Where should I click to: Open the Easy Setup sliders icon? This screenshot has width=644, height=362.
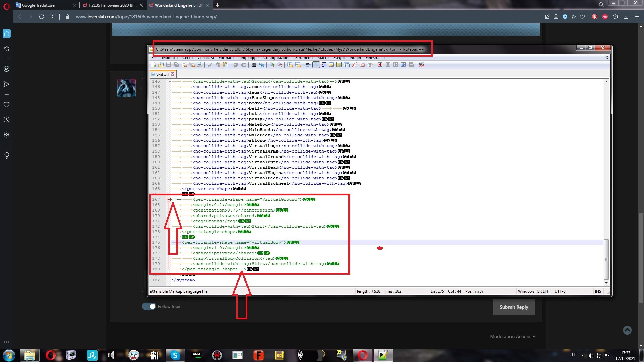click(x=637, y=17)
